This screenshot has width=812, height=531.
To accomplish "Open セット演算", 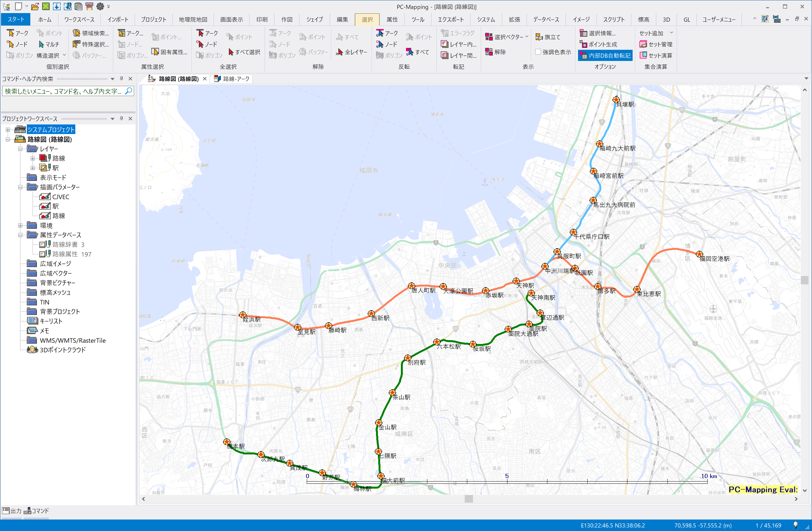I will click(x=656, y=55).
